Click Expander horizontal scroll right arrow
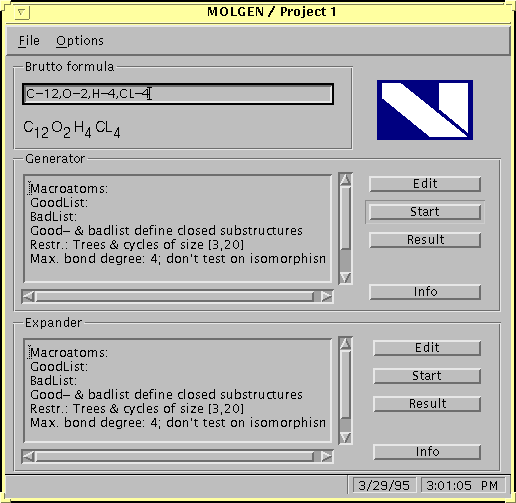Image resolution: width=516 pixels, height=503 pixels. click(327, 456)
